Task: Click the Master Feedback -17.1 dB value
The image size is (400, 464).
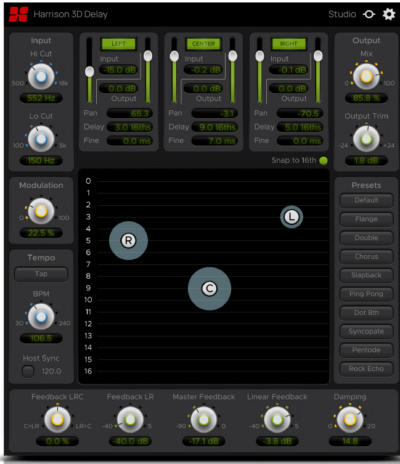Action: pos(204,441)
